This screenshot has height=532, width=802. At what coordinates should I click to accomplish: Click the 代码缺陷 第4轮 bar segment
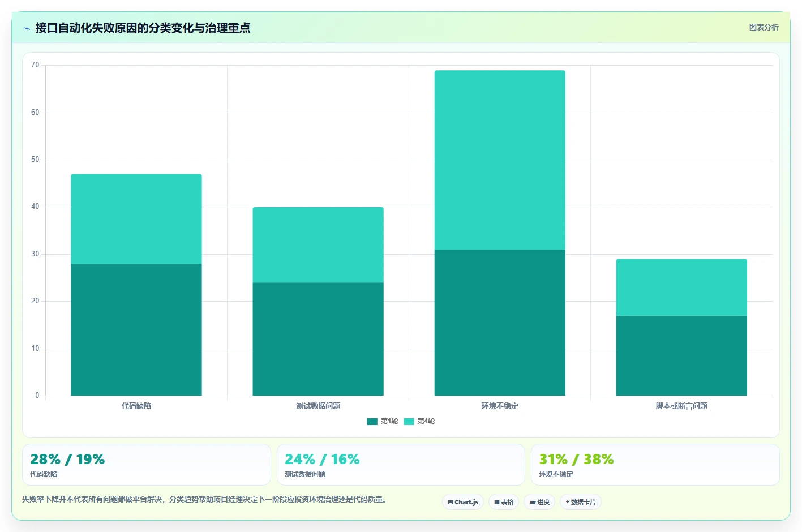pos(136,219)
